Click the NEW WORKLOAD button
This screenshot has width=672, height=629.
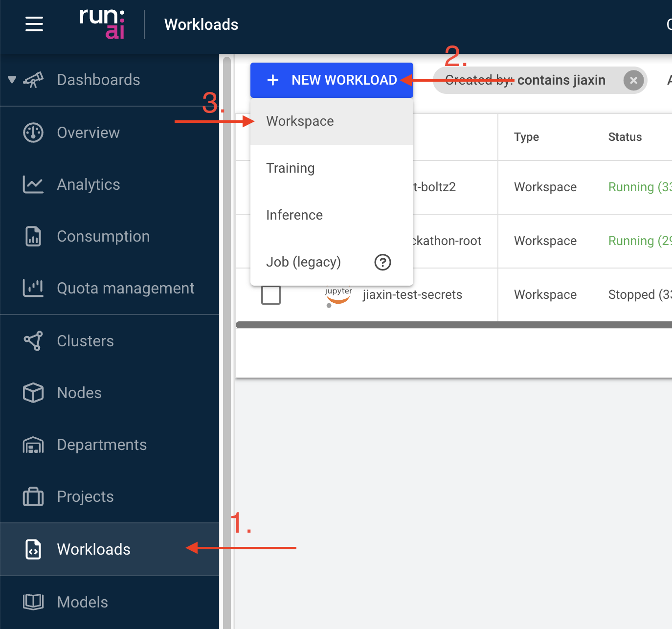coord(332,80)
